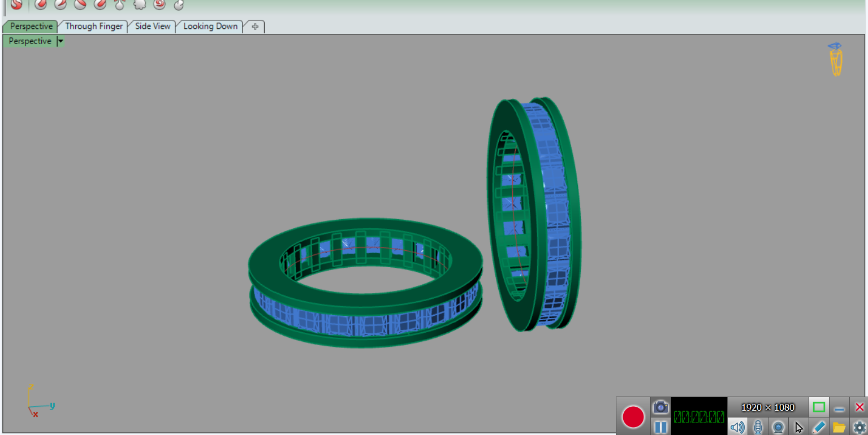Click the 1920 × 1080 resolution label
Viewport: 868px width, 435px height.
[x=767, y=407]
